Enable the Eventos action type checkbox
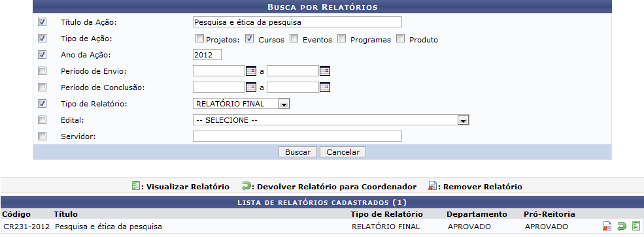 (294, 39)
